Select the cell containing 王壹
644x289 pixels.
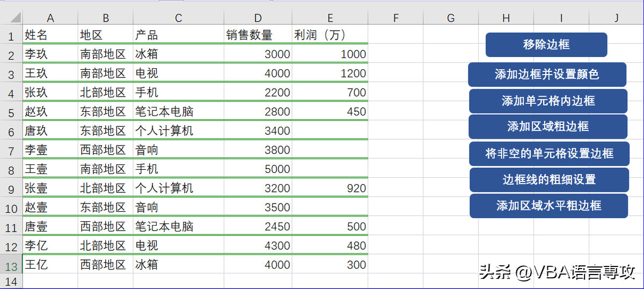pyautogui.click(x=50, y=169)
